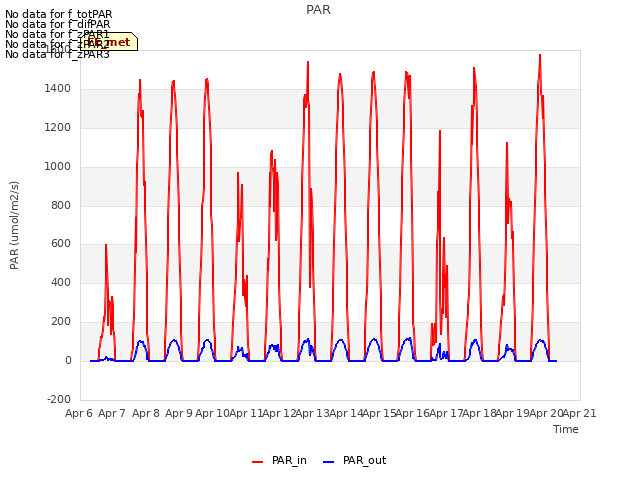Click the yellow EE_met label box
This screenshot has height=480, width=640.
109,42
